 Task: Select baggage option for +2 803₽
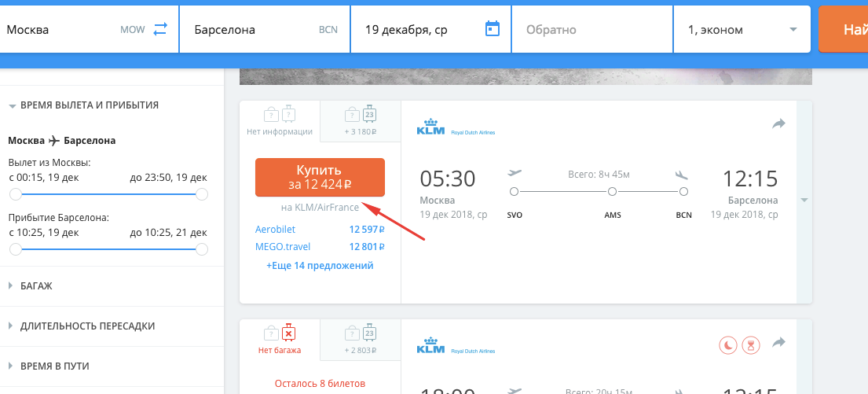[361, 340]
